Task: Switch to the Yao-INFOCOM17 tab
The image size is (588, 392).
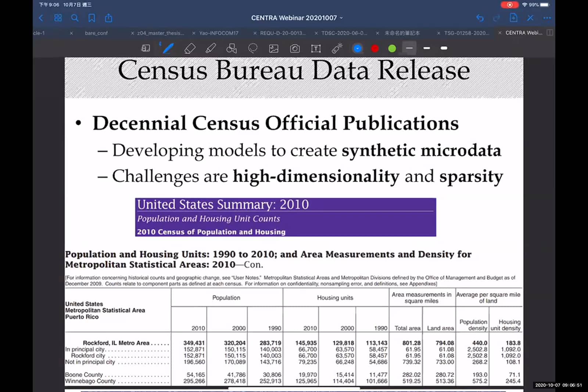Action: point(219,33)
